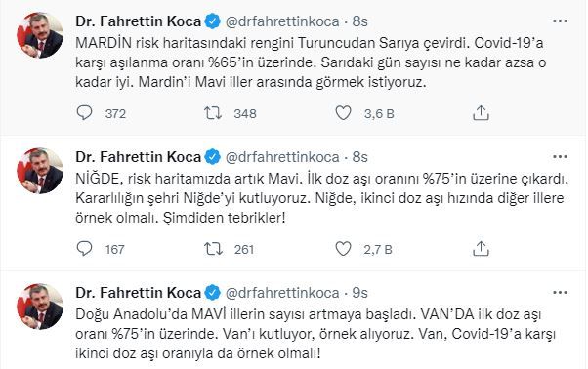
Task: Open the VAN tweet text about Doğu Anadolu
Action: (x=315, y=334)
